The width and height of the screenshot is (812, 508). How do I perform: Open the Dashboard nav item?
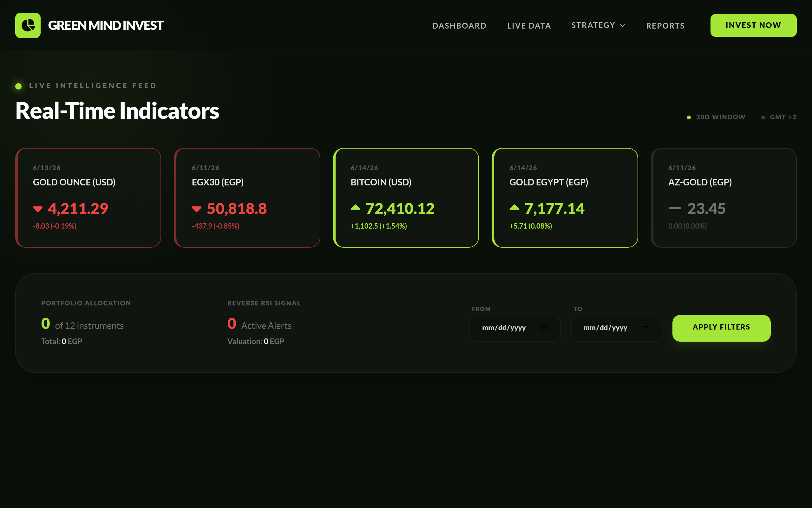(x=459, y=25)
